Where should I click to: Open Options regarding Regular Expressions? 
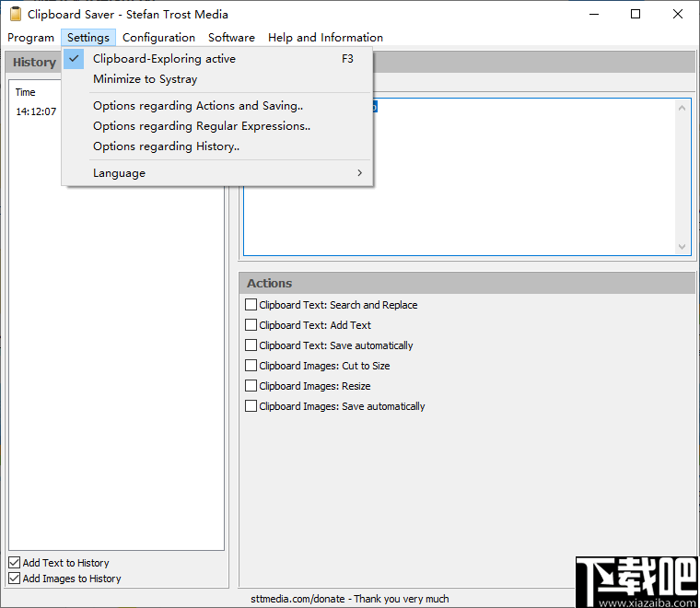pyautogui.click(x=217, y=126)
